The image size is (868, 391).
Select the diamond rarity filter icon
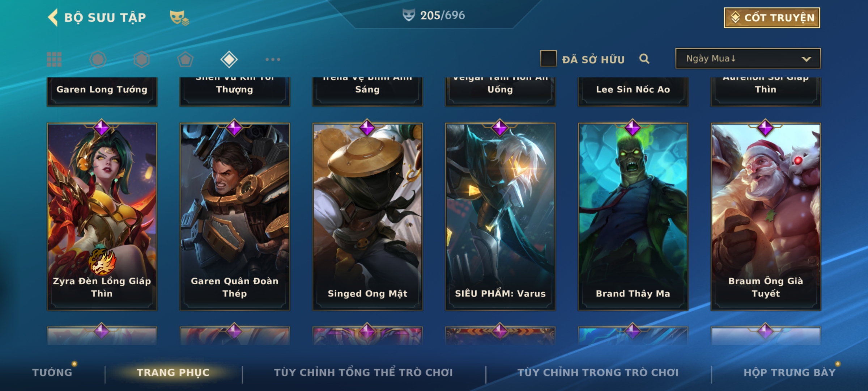[x=229, y=59]
